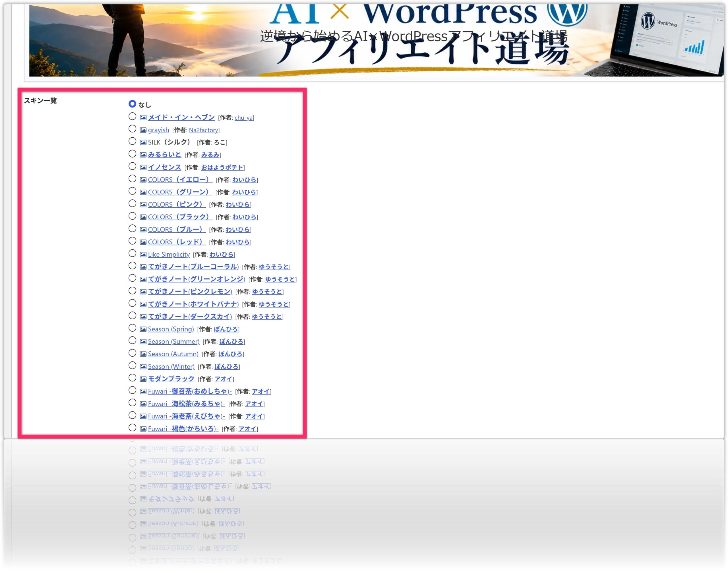Select the メイド・イン・ヘブン skin radio button

tap(132, 116)
